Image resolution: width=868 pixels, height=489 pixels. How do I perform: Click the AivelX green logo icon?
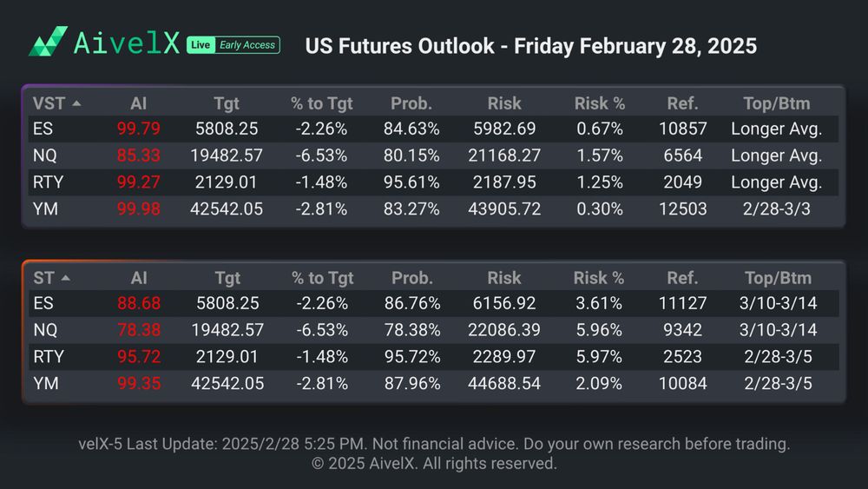pos(48,41)
